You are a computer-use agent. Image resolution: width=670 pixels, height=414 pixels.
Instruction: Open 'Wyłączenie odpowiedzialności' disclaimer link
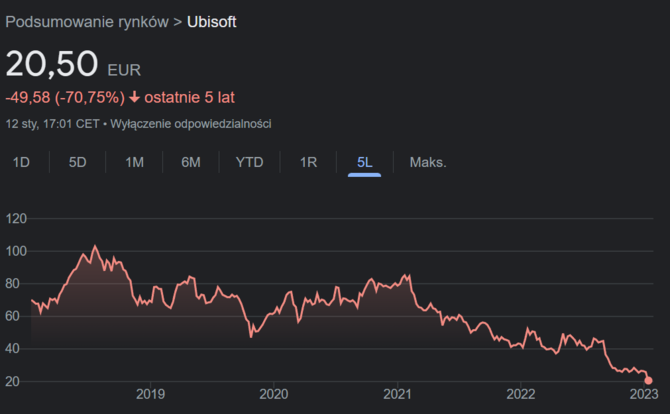click(191, 124)
